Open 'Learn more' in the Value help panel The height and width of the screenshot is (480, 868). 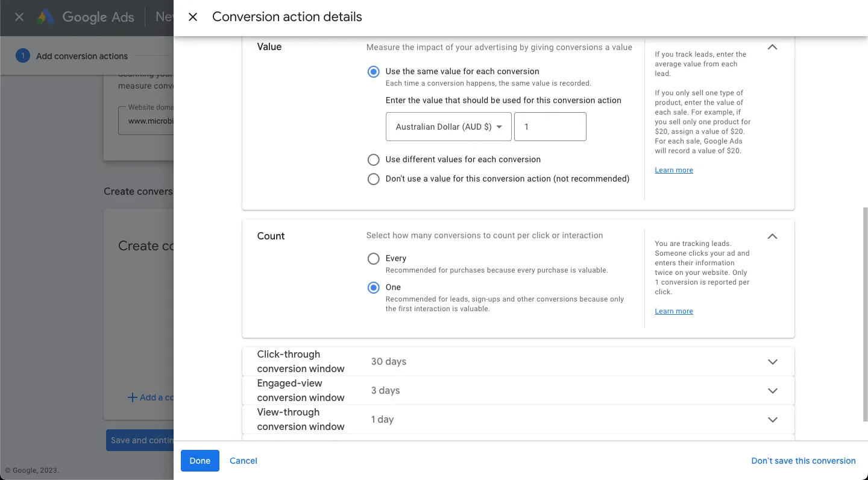click(x=673, y=169)
